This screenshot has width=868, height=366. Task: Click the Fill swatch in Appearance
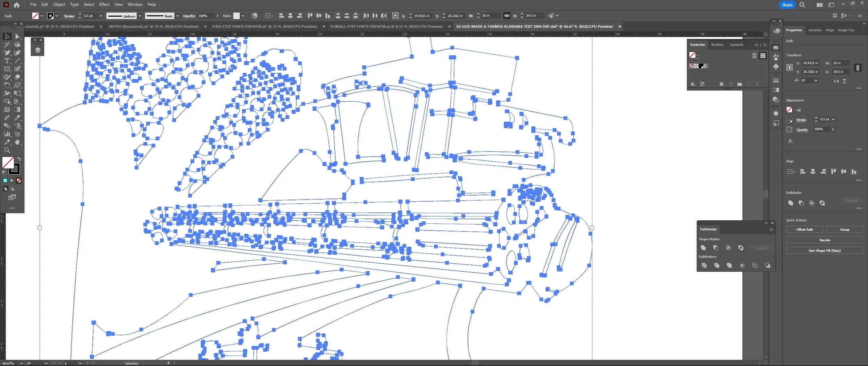click(789, 110)
